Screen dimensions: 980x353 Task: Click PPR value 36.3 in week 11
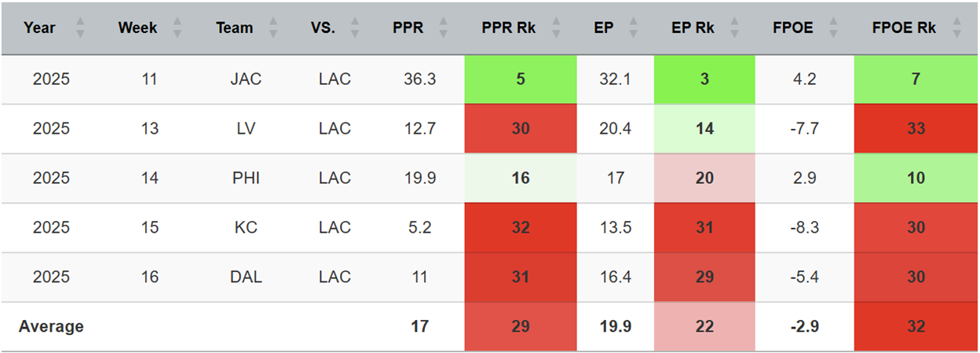(x=419, y=79)
